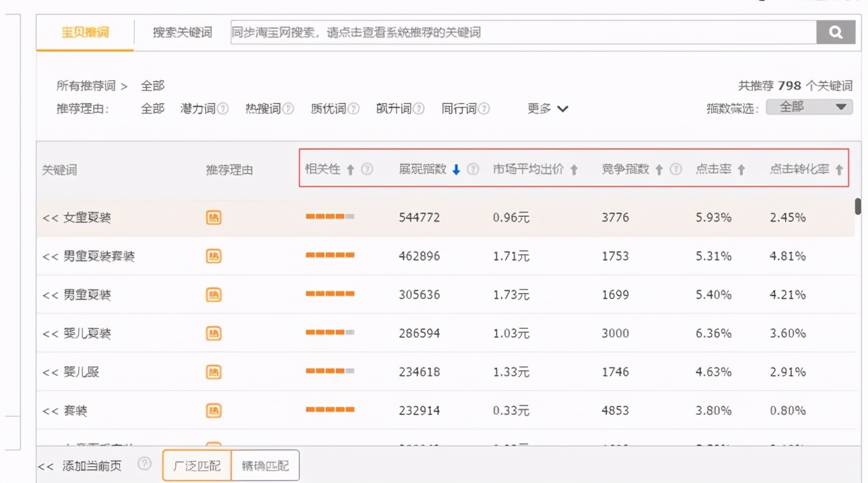Click the 竞争指数 column help icon
Viewport: 868px width, 483px height.
tap(675, 170)
